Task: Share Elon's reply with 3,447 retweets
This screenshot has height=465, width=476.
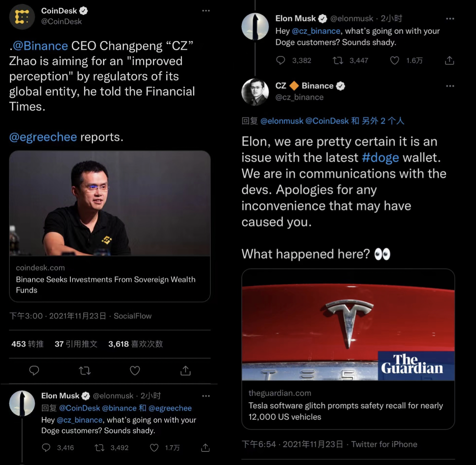Action: [450, 60]
